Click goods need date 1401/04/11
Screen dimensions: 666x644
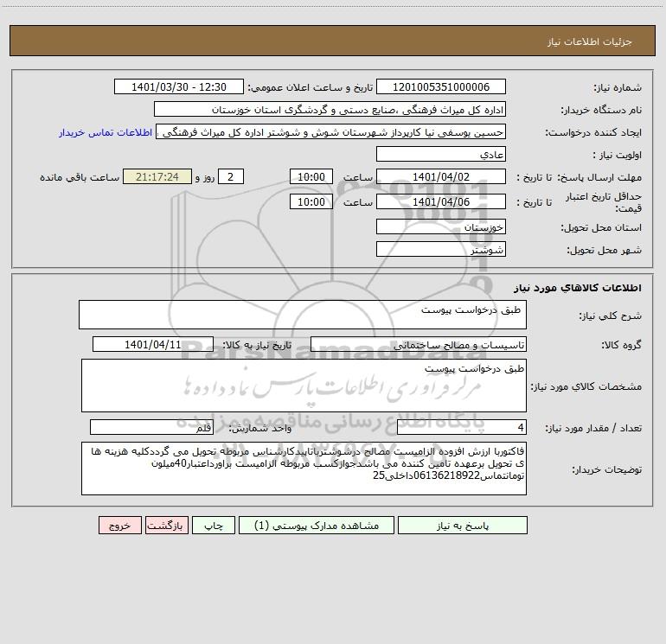pyautogui.click(x=153, y=345)
